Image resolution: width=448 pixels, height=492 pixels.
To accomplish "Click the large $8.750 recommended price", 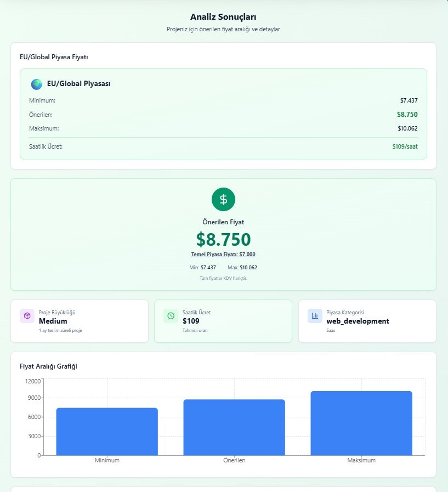I will tap(223, 239).
